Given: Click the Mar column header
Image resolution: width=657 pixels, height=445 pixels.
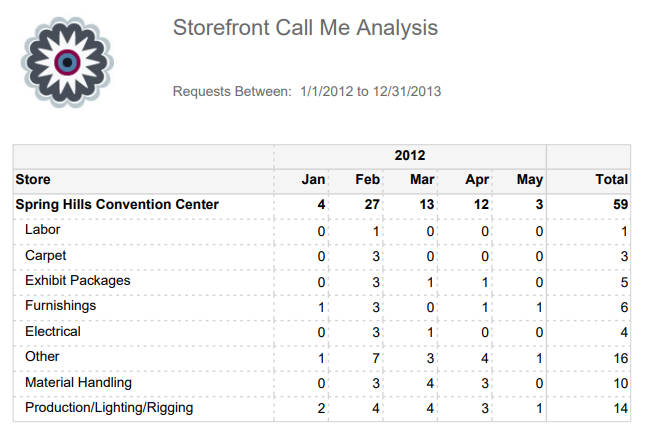Looking at the screenshot, I should point(421,180).
